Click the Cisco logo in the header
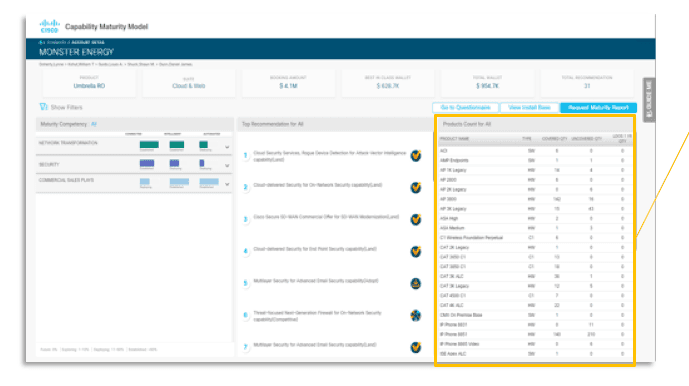Screen dimensions: 689x386 point(49,26)
